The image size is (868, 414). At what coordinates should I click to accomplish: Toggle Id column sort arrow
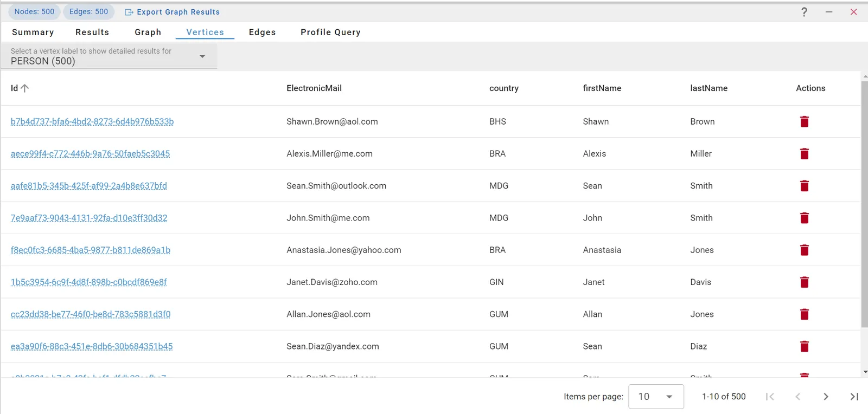point(24,88)
